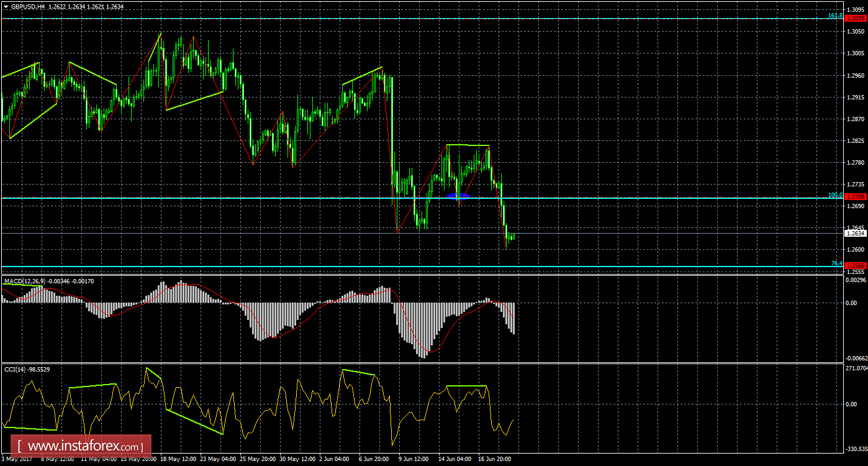
Task: Click the red 1.2708 price tag
Action: click(x=855, y=196)
